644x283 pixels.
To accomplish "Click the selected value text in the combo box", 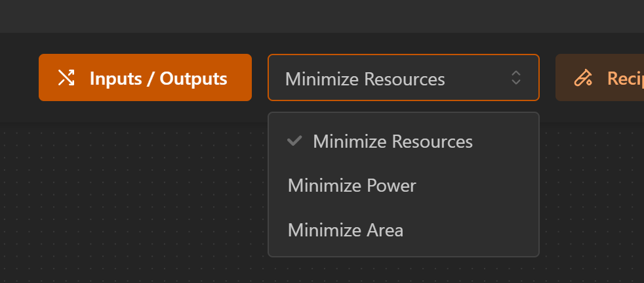I will point(365,79).
